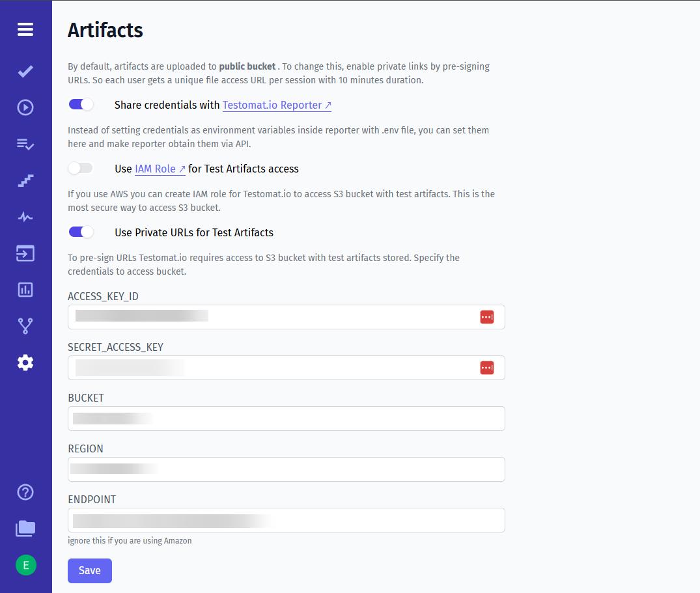
Task: Enable Use IAM Role for Test Artifacts access
Action: [81, 168]
